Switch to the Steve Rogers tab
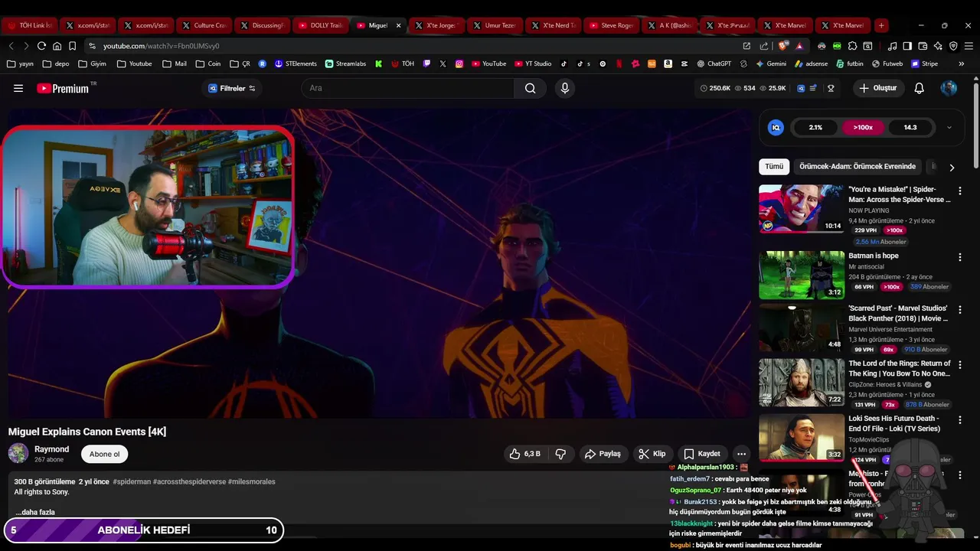 tap(610, 25)
